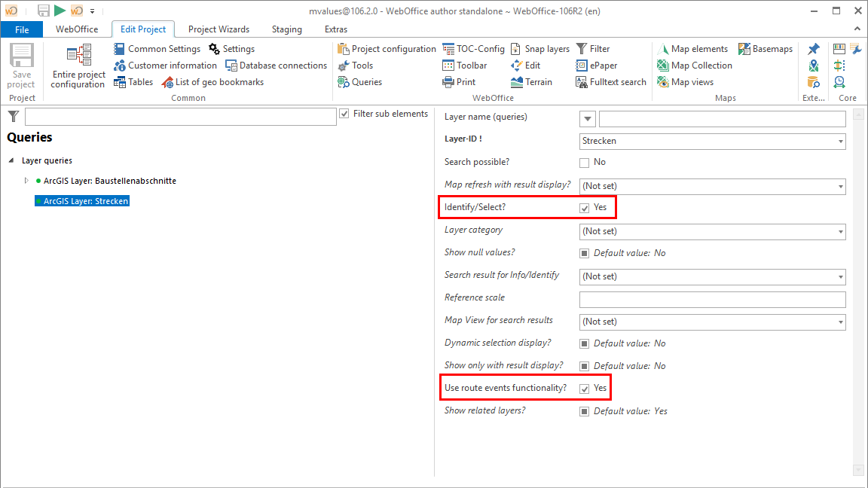Open the Map Collection tool
This screenshot has height=488, width=868.
tap(694, 65)
